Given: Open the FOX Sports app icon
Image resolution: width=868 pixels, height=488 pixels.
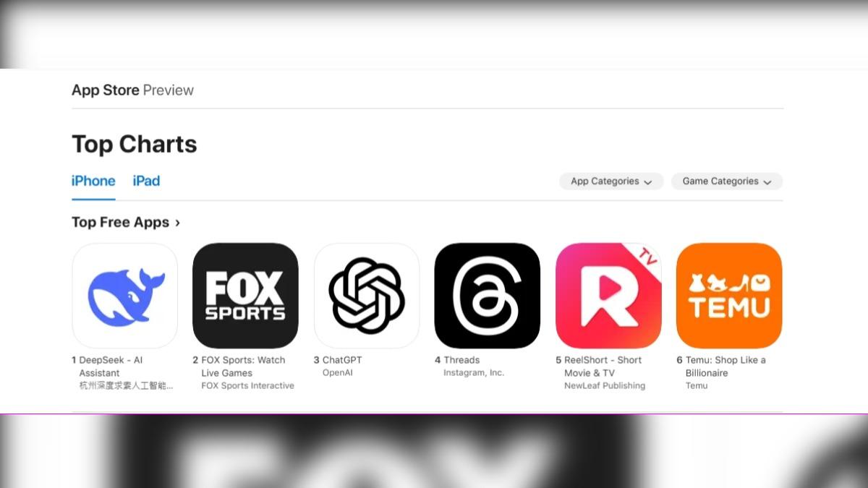Looking at the screenshot, I should 245,296.
